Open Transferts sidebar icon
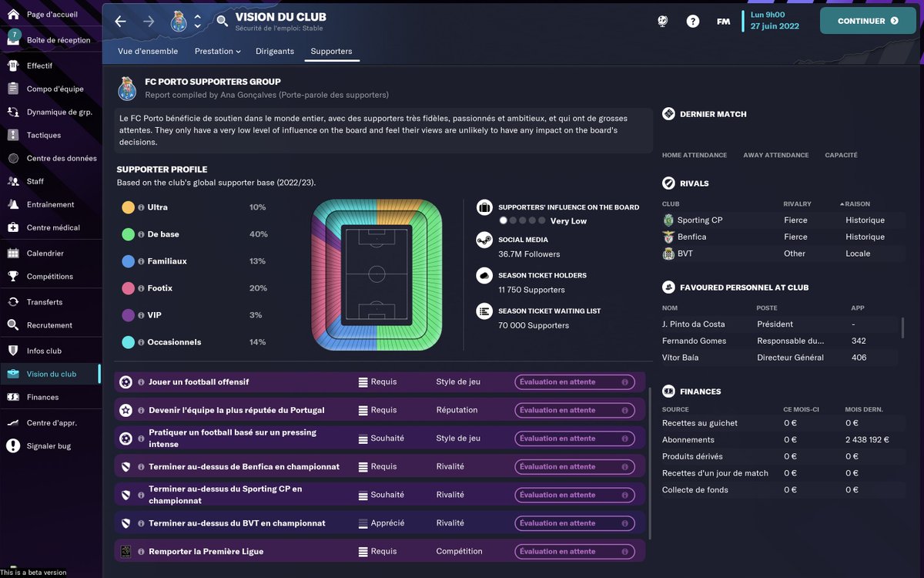Viewport: 924px width, 578px height. click(x=13, y=301)
